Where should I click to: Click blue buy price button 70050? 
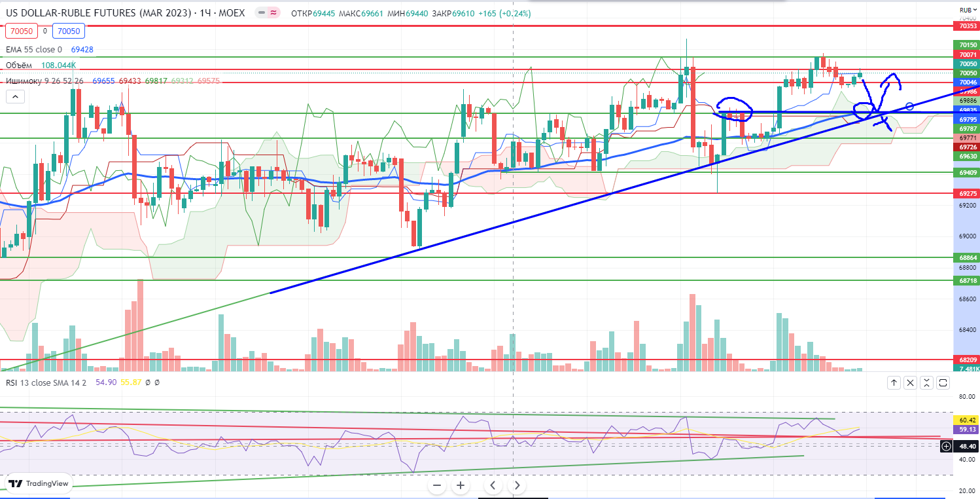[68, 31]
